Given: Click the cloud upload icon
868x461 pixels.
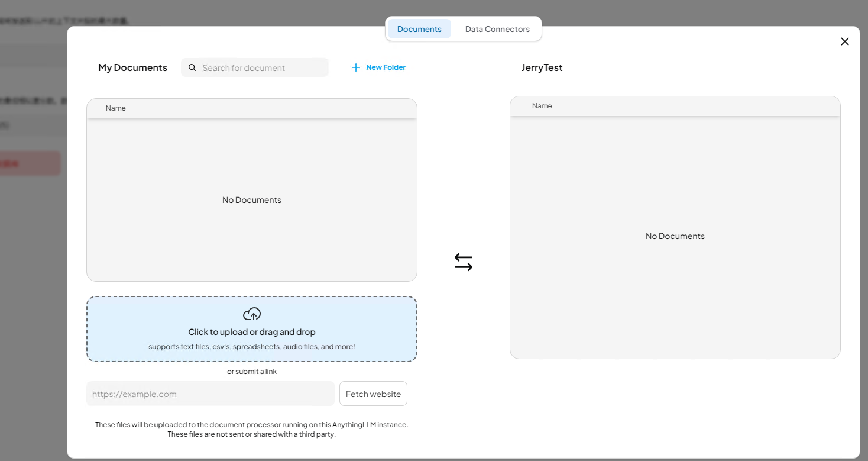Looking at the screenshot, I should 252,314.
